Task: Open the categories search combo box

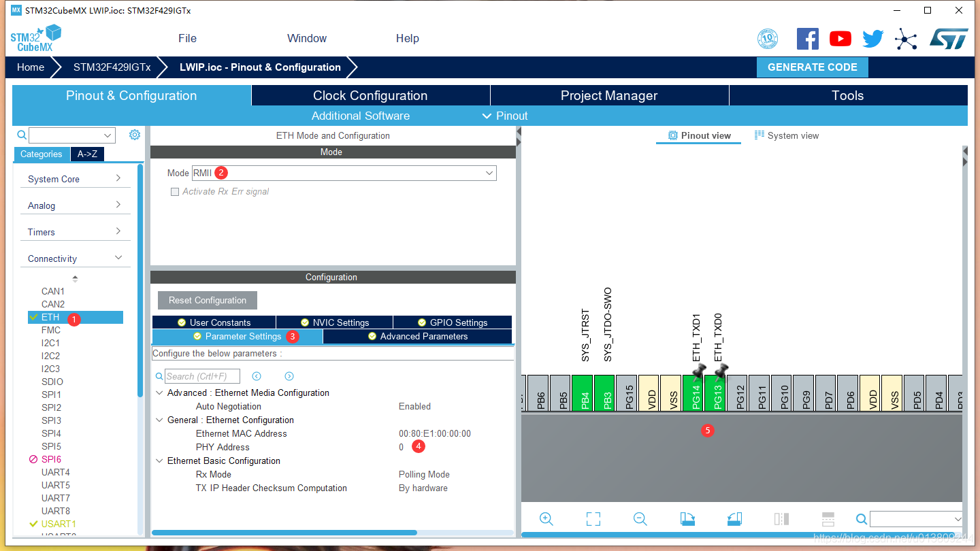Action: coord(72,135)
